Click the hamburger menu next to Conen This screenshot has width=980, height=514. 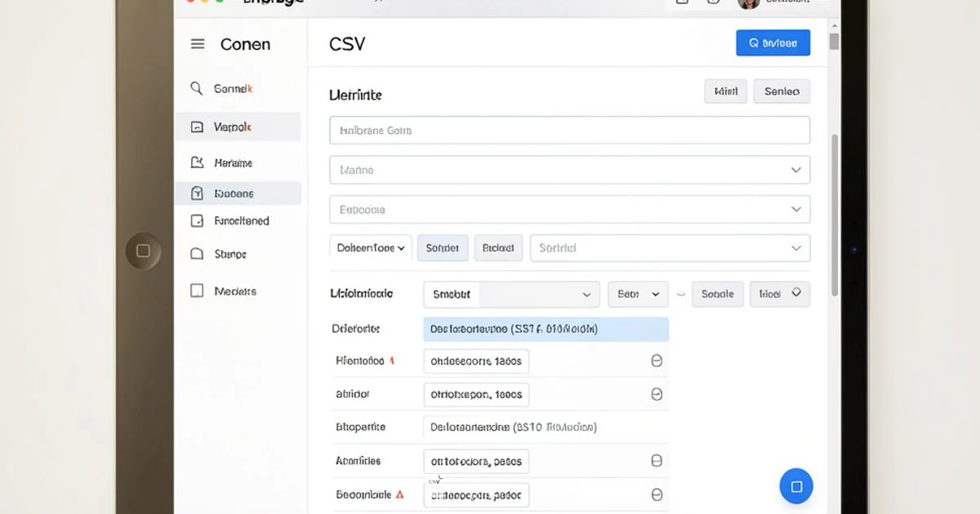point(197,44)
